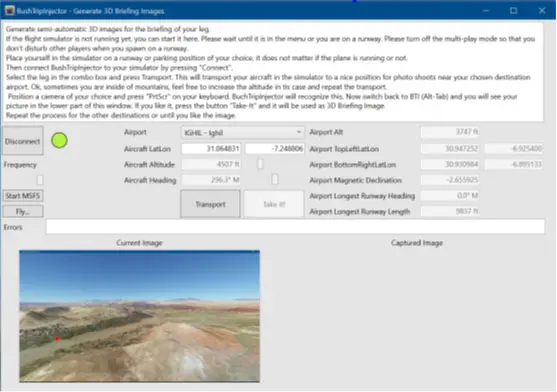Click the Transport button
The height and width of the screenshot is (392, 557).
click(210, 204)
